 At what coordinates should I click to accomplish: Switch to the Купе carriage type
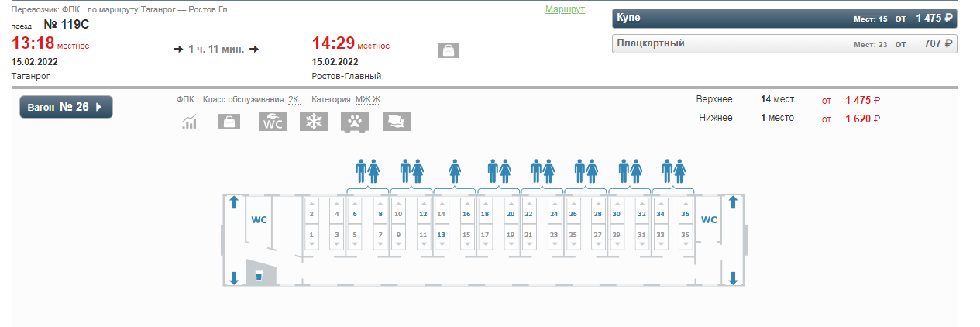point(784,18)
